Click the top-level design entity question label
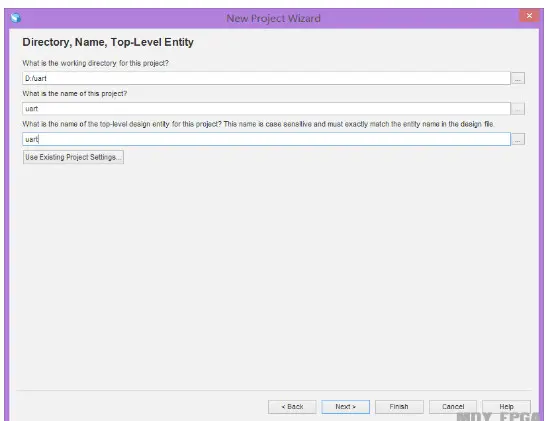The height and width of the screenshot is (421, 546). coord(258,124)
